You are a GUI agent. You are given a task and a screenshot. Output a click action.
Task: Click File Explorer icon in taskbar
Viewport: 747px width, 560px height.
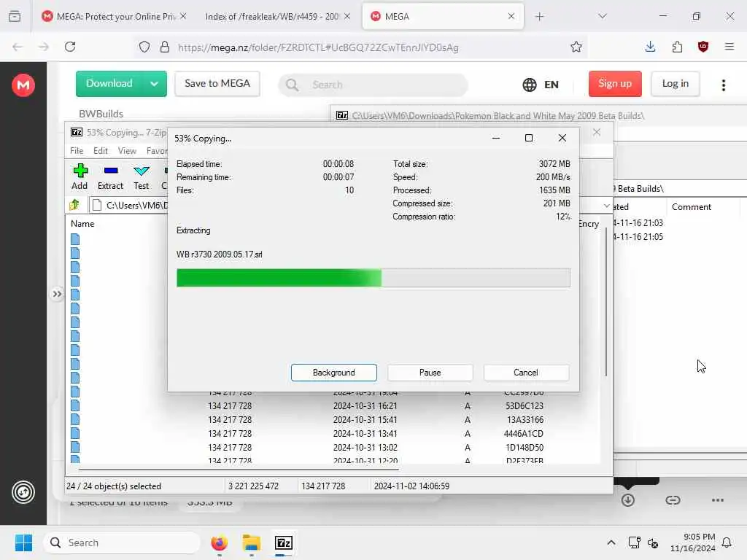click(251, 542)
